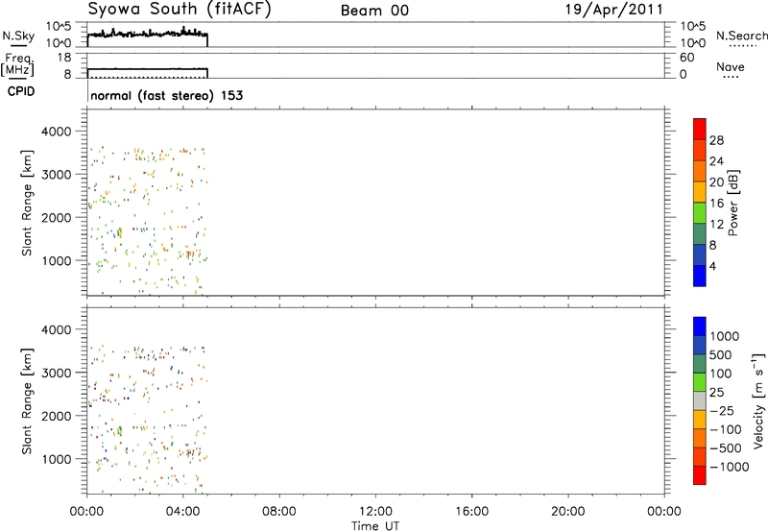Click the left '10^5' noise axis label
The width and height of the screenshot is (768, 532).
(59, 26)
